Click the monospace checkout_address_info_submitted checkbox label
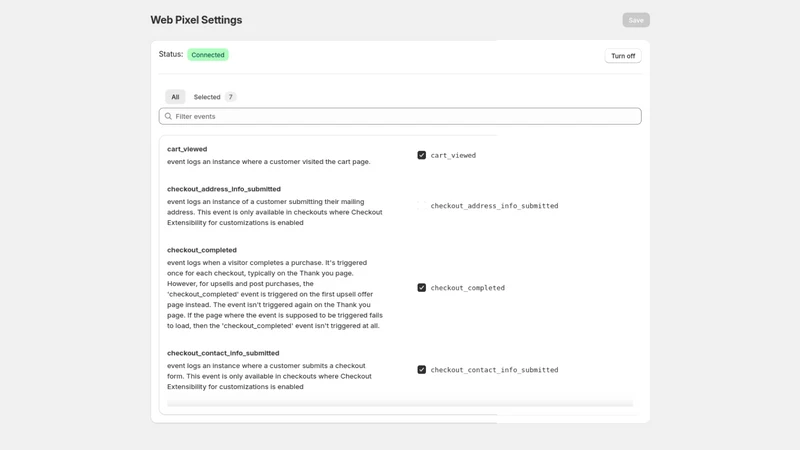800x450 pixels. [494, 206]
